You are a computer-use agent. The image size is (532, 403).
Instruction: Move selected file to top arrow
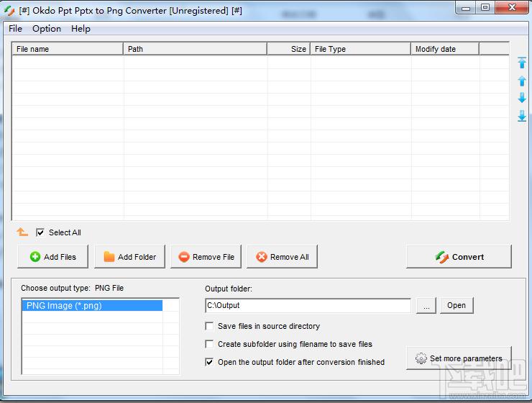point(522,63)
